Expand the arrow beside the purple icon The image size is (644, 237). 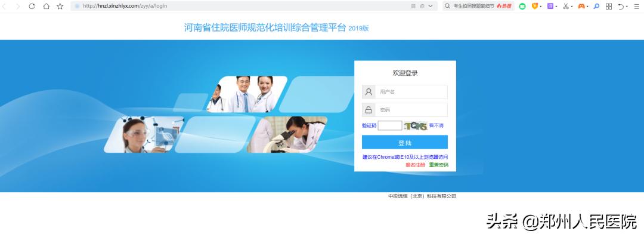[556, 7]
